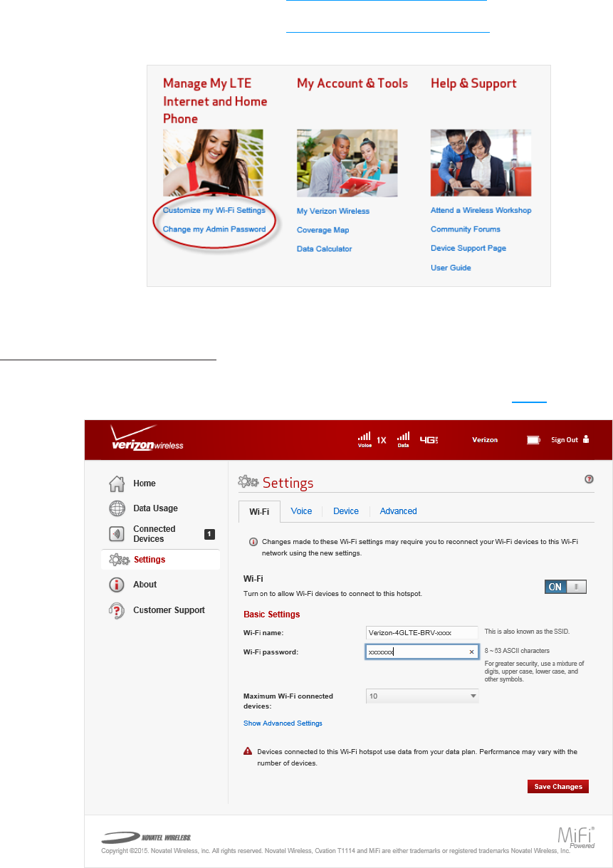Viewport: 613px width, 868px height.
Task: Open About in the sidebar
Action: 145,585
